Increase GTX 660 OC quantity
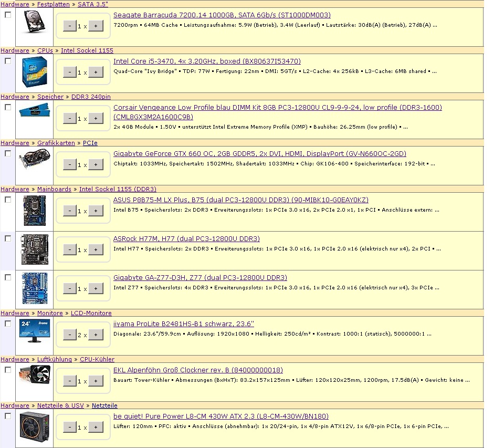 pos(96,165)
